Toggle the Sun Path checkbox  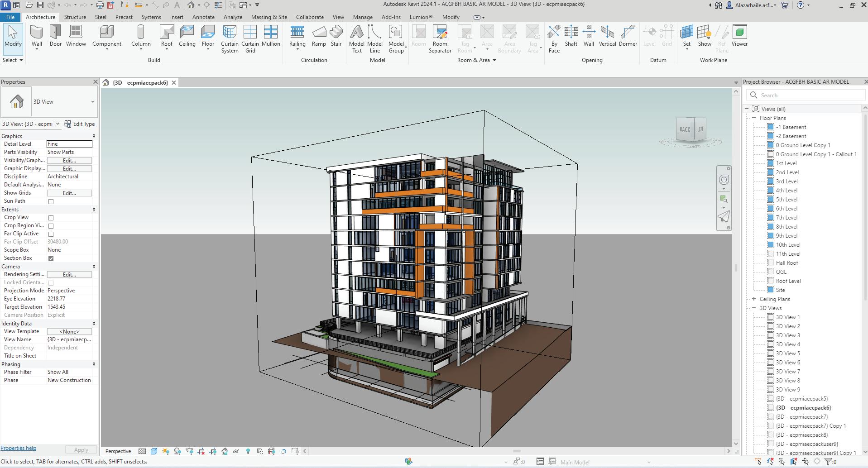click(51, 201)
